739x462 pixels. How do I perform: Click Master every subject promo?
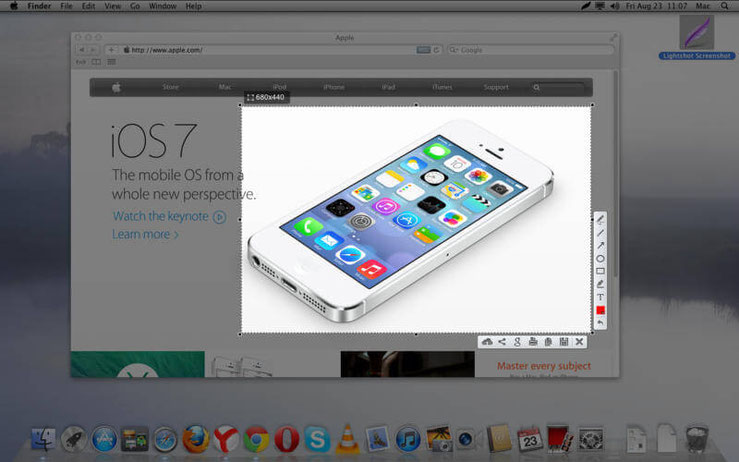543,366
